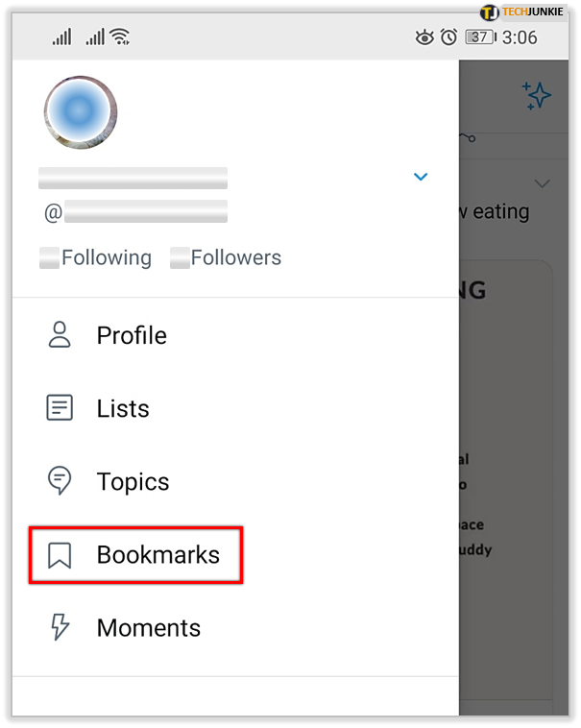Image resolution: width=581 pixels, height=728 pixels.
Task: Tap the blurred profile avatar picture
Action: pyautogui.click(x=81, y=112)
